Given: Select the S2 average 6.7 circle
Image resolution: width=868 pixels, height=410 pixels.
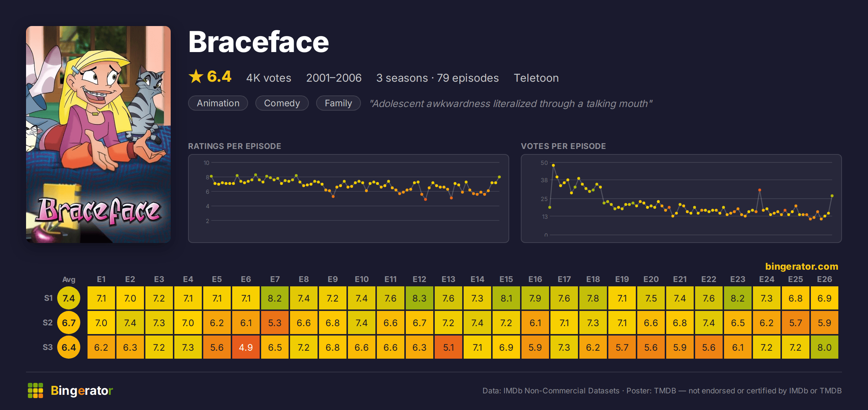Looking at the screenshot, I should click(x=69, y=323).
